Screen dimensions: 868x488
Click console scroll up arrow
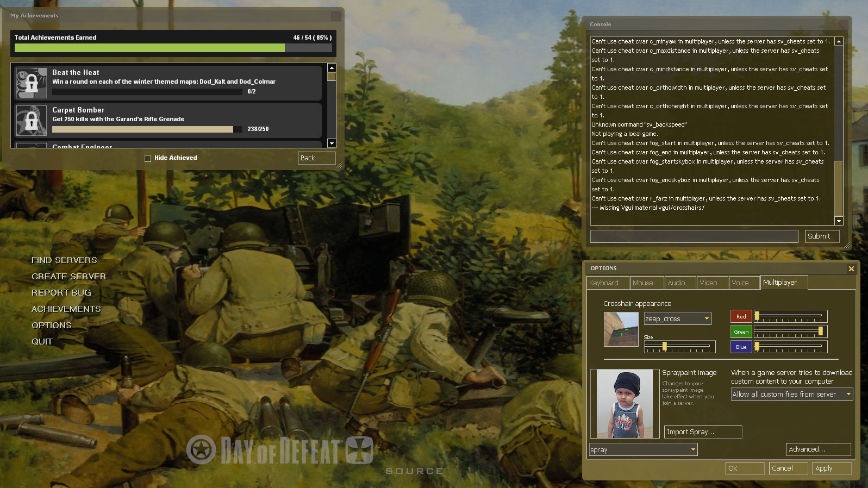coord(839,41)
